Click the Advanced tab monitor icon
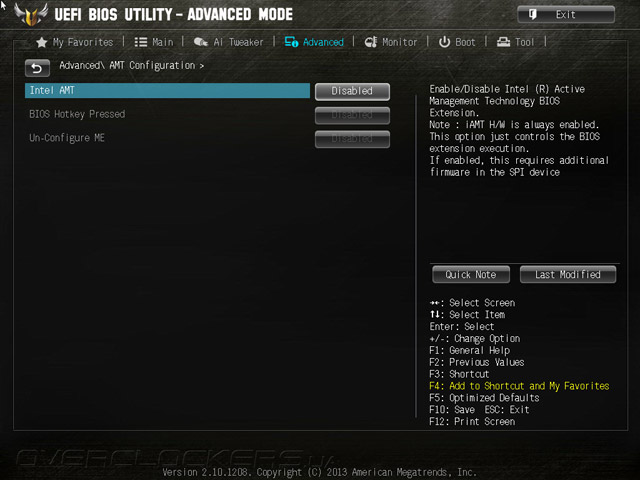The width and height of the screenshot is (640, 480). pyautogui.click(x=291, y=42)
